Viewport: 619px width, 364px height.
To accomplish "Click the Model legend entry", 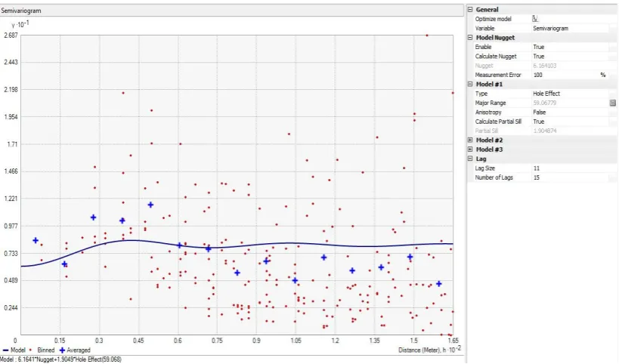I will [x=14, y=350].
